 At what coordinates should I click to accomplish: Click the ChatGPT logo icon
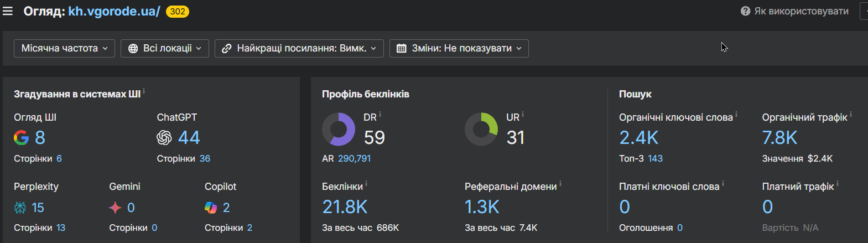[x=164, y=137]
